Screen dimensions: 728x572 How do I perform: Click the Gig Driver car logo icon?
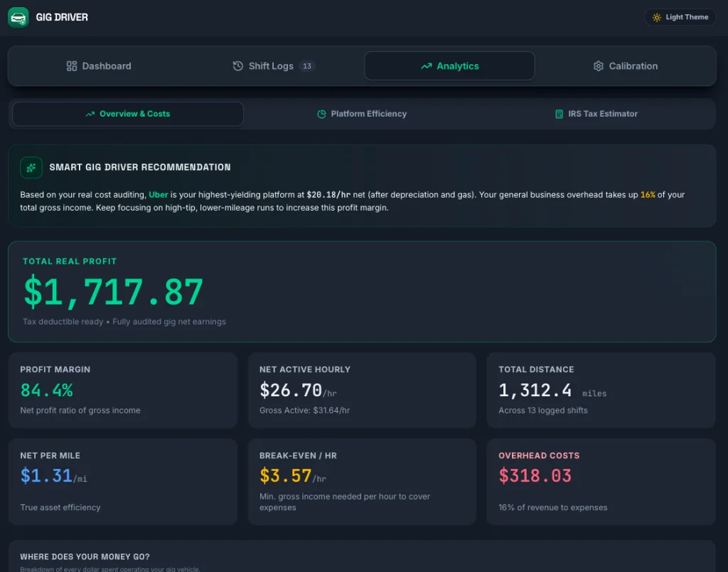tap(18, 18)
